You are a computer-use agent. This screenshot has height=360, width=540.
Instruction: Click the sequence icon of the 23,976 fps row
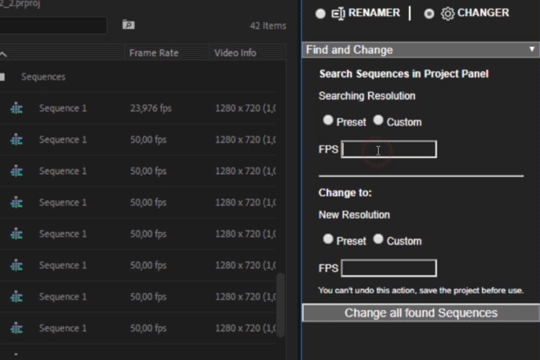click(x=17, y=109)
